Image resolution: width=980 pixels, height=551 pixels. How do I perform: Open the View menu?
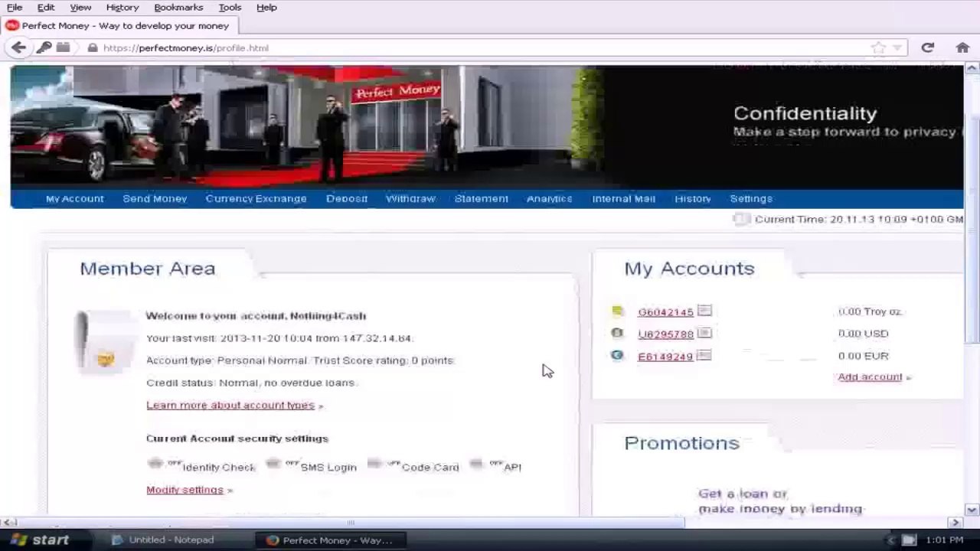coord(80,7)
